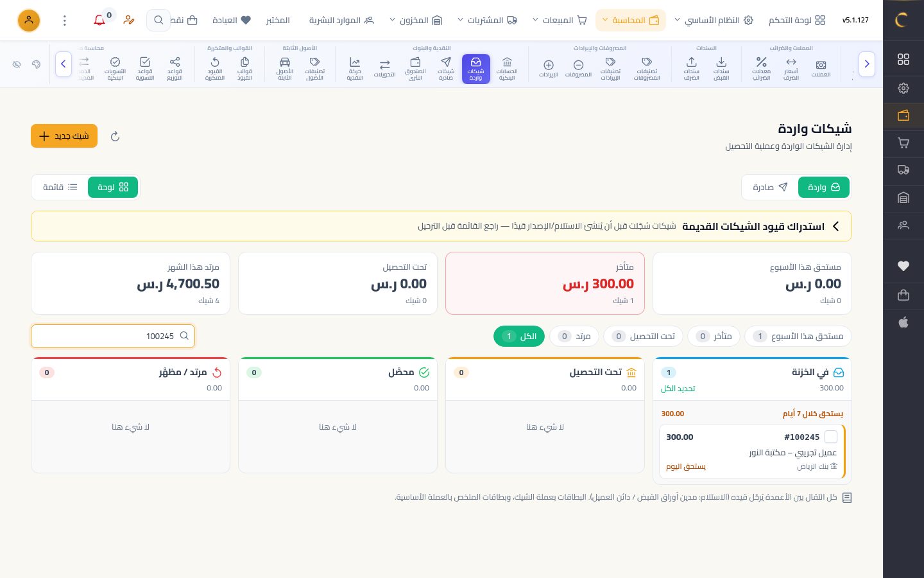Open سندات القبض download icon

coord(721,69)
